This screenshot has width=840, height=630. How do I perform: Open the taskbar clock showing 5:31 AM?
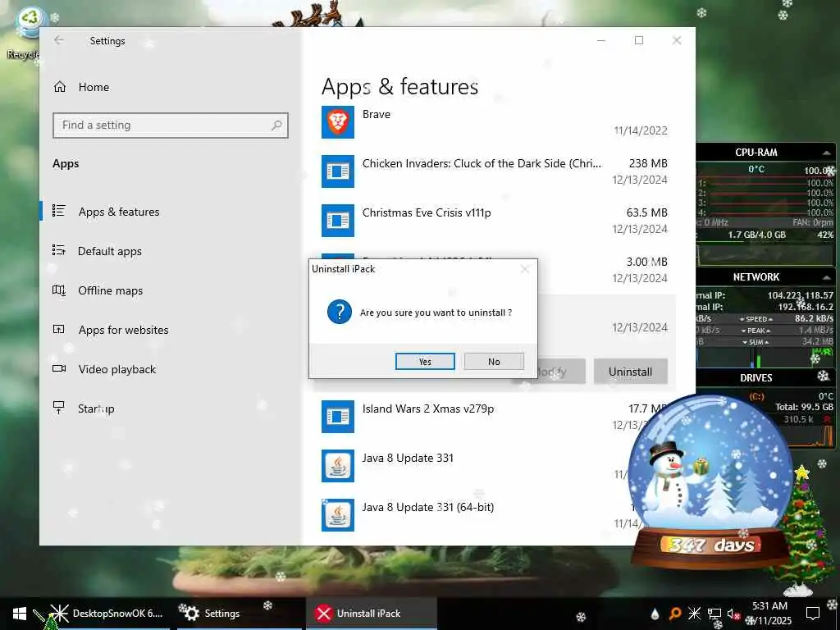(769, 614)
